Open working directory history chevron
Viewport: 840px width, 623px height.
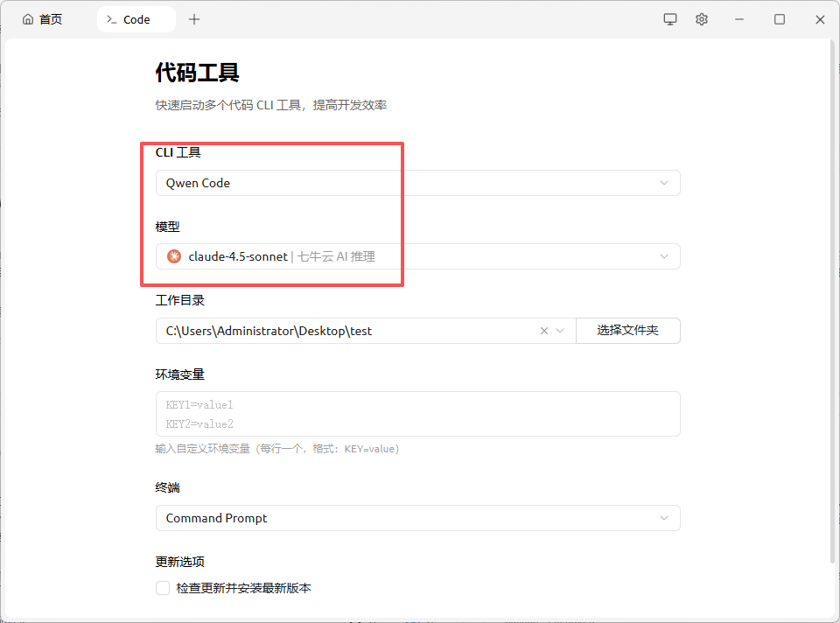pos(561,331)
